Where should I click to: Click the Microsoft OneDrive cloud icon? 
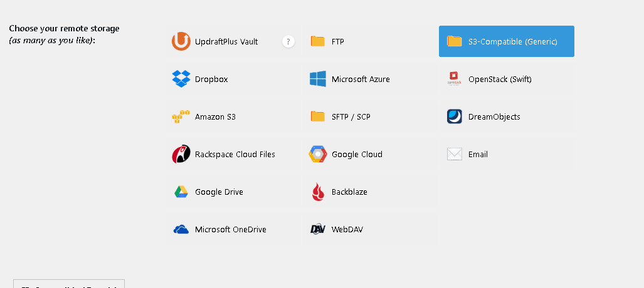[181, 229]
